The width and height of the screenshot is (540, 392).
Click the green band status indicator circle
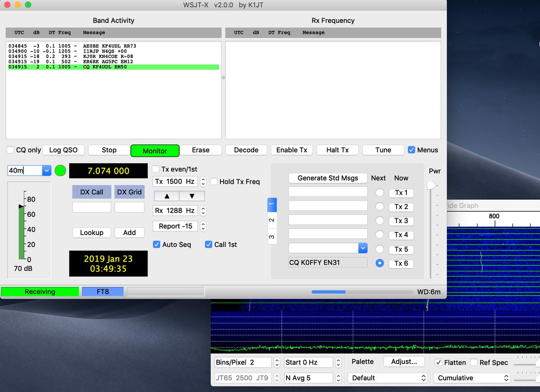60,171
